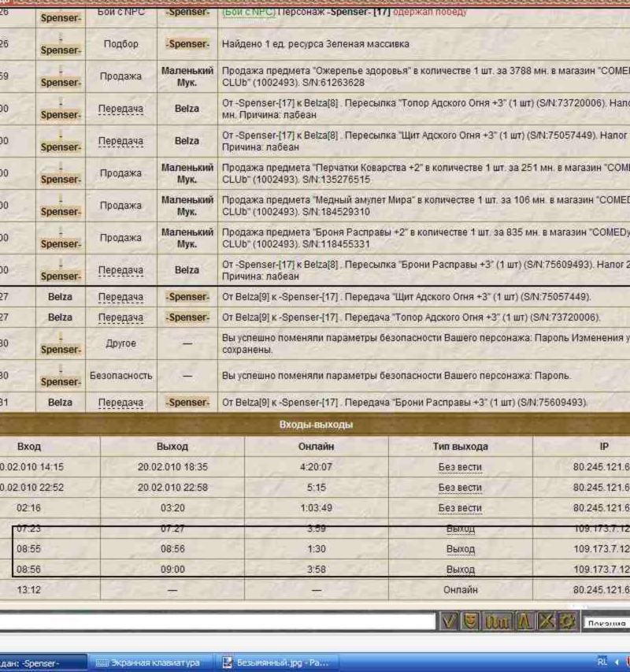The width and height of the screenshot is (630, 672).
Task: Click the 'Входы-выходы' section header bar
Action: point(315,425)
